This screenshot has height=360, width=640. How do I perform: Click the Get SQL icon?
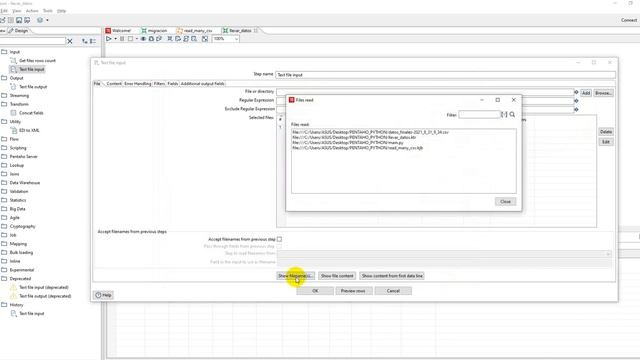186,39
